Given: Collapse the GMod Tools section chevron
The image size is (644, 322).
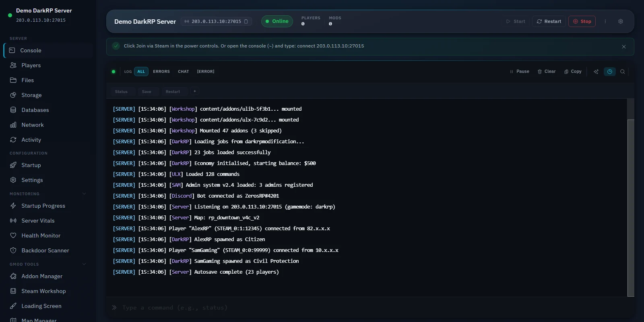Looking at the screenshot, I should (84, 264).
